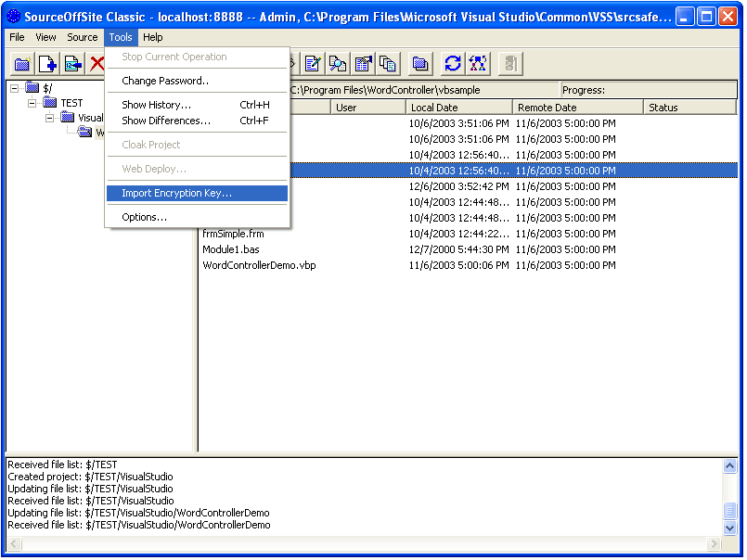Click the Refresh File List toolbar icon
Image resolution: width=747 pixels, height=560 pixels.
(x=452, y=63)
